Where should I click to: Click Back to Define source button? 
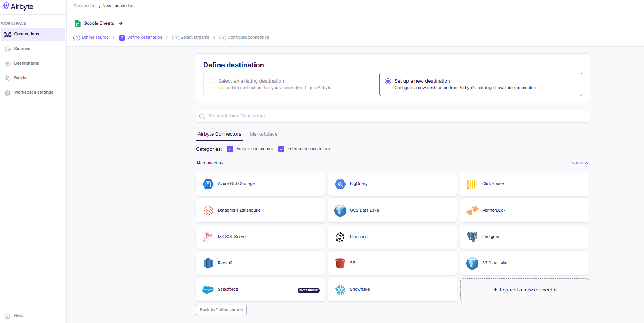221,310
